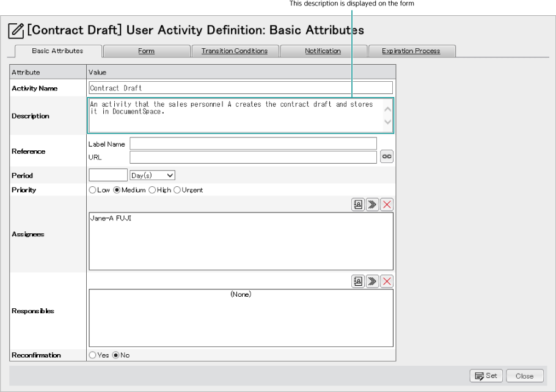Click the double-arrow icon for Responsibles
Screen dimensions: 556x392
click(372, 281)
